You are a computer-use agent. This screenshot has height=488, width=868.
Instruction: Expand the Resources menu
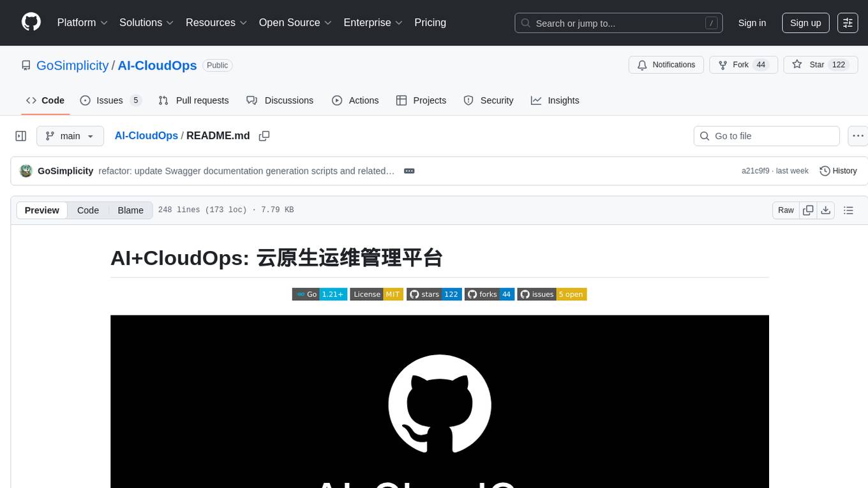216,22
